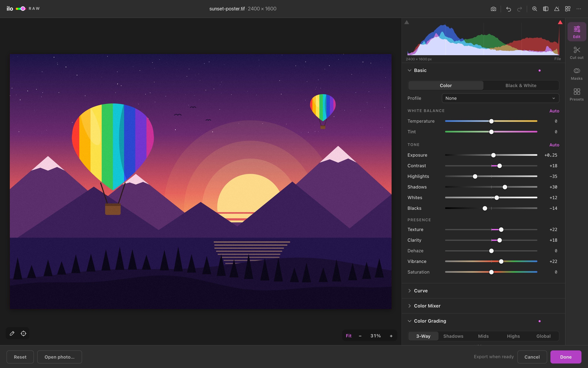Click the clipping warning triangle icon in the top bar

pos(557,9)
